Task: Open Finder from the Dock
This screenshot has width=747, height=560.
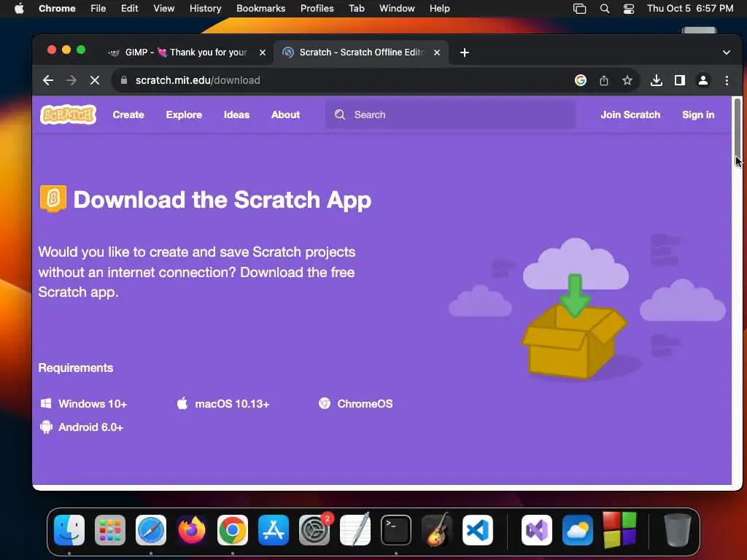Action: coord(69,530)
